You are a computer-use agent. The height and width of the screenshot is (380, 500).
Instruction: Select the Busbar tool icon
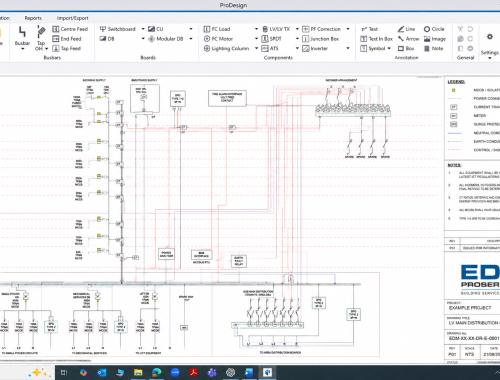pyautogui.click(x=22, y=32)
